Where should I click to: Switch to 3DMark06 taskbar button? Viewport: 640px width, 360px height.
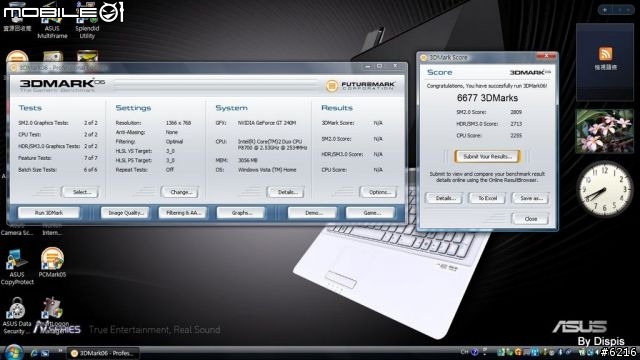[102, 353]
